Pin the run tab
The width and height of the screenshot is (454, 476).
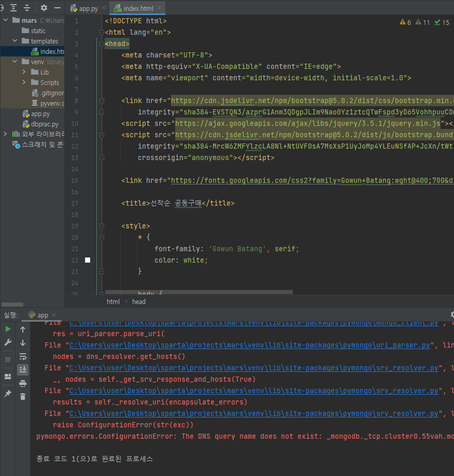click(x=8, y=394)
